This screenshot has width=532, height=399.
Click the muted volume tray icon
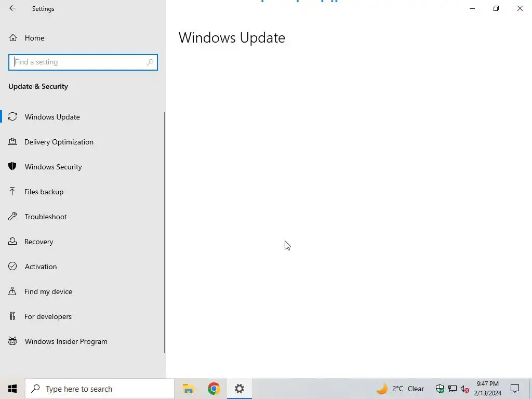click(465, 389)
